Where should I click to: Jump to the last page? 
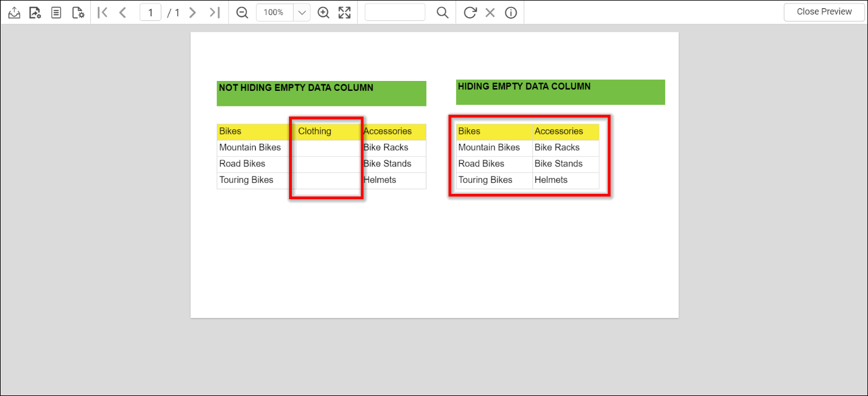214,12
